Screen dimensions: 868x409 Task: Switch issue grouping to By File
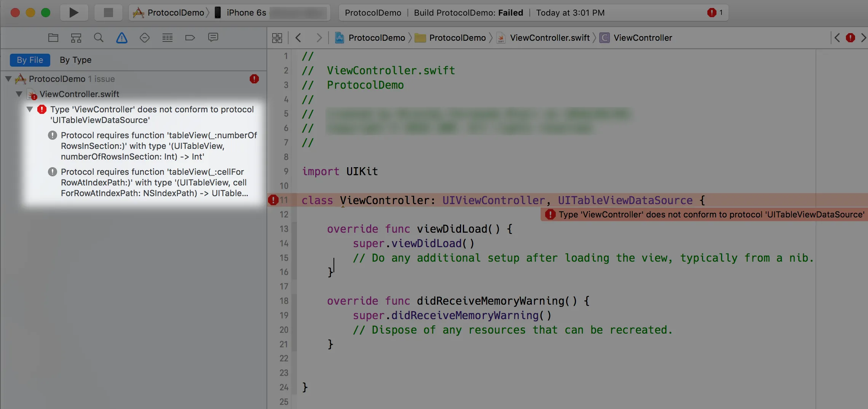(x=30, y=60)
